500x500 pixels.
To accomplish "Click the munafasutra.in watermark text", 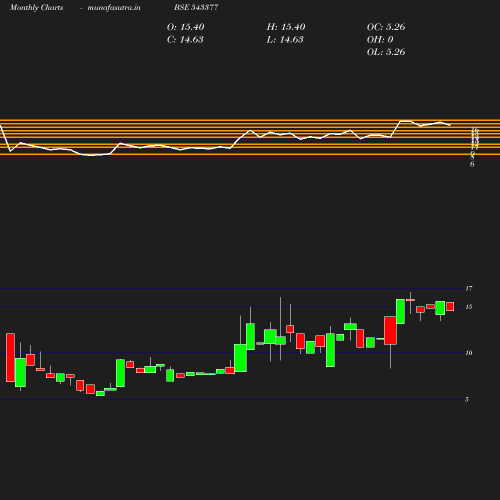I will (114, 7).
